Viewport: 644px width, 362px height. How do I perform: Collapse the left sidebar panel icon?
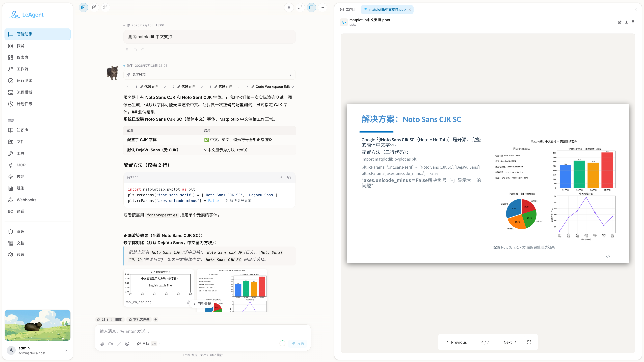click(x=83, y=8)
